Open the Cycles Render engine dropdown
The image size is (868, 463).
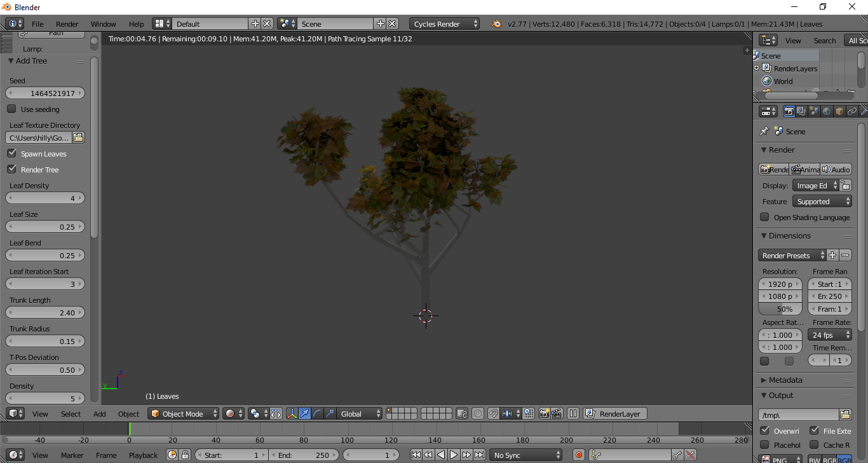click(x=445, y=24)
